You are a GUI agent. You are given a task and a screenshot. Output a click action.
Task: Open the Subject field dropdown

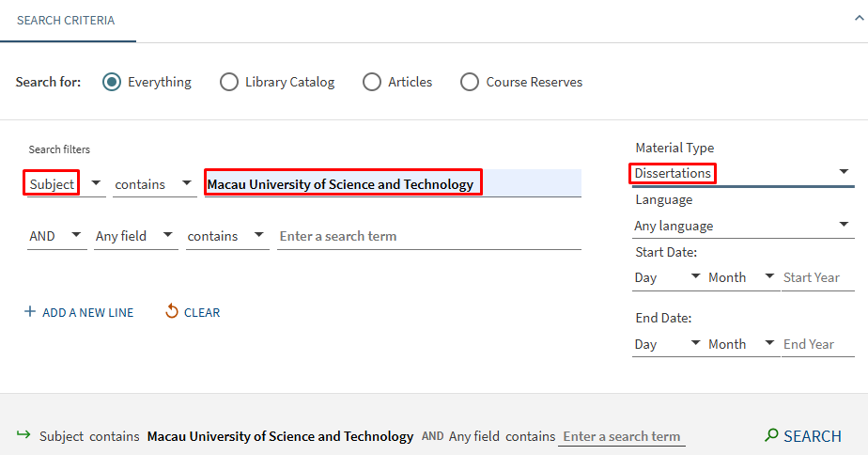66,184
